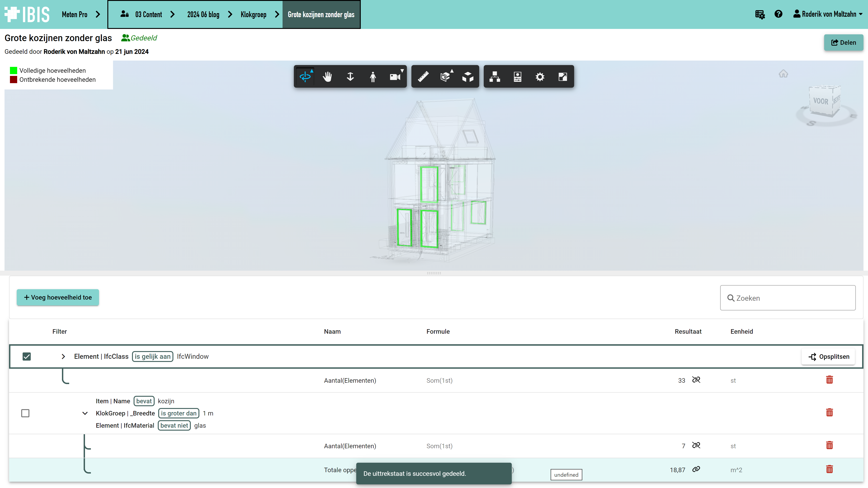Open the Properties panel icon
Image resolution: width=868 pixels, height=488 pixels.
(x=518, y=76)
